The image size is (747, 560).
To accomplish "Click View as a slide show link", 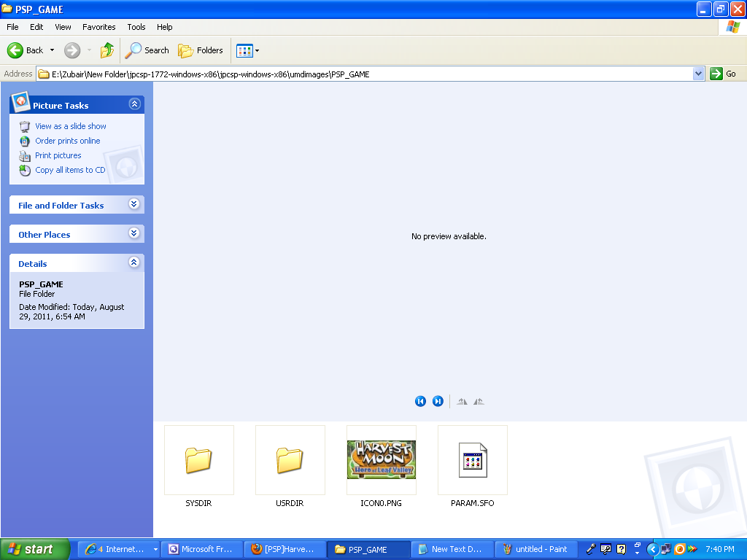I will click(x=71, y=126).
